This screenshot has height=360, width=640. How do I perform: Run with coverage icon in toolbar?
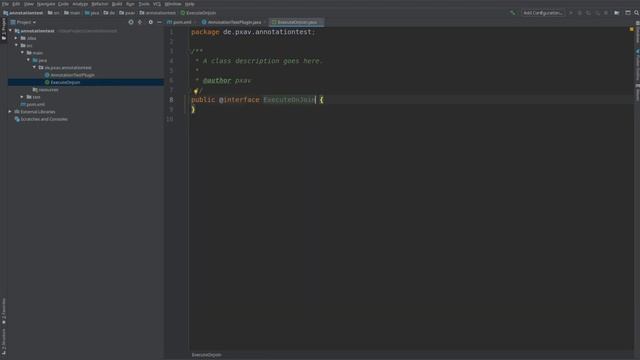(x=588, y=13)
